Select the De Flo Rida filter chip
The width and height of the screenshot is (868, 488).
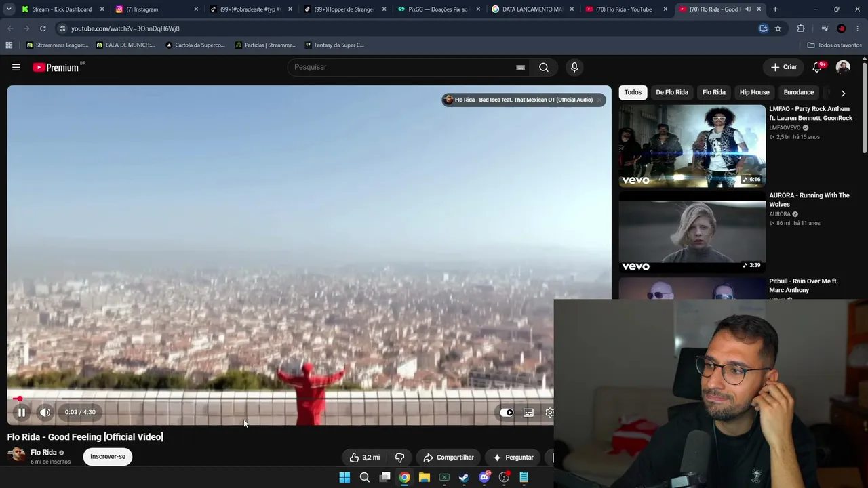672,92
